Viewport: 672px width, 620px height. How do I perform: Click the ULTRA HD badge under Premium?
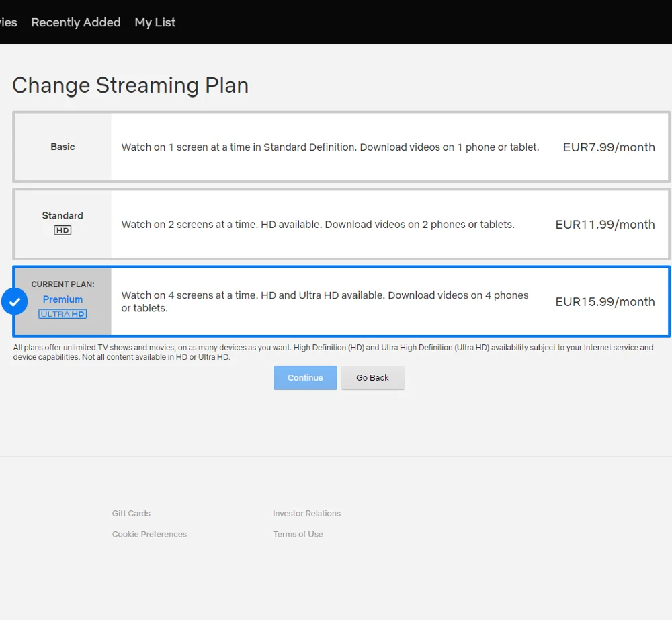tap(62, 314)
